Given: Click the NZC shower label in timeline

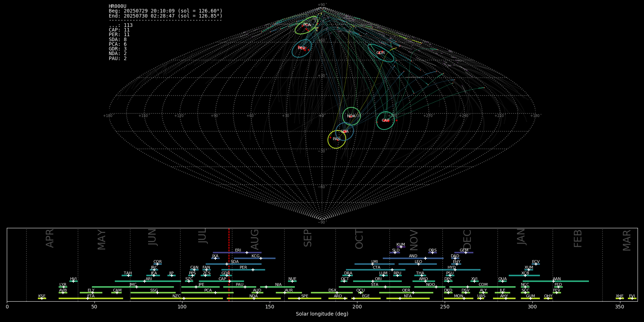Looking at the screenshot, I should pos(177,296).
